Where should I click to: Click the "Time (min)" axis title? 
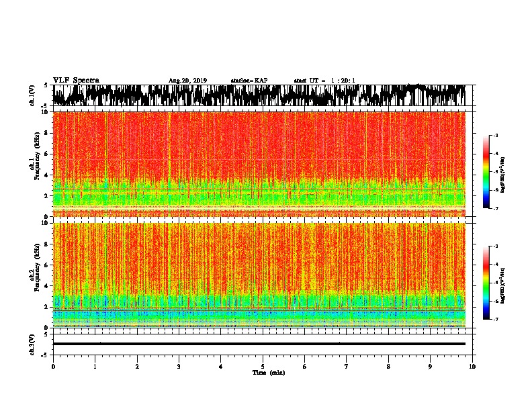click(x=269, y=372)
